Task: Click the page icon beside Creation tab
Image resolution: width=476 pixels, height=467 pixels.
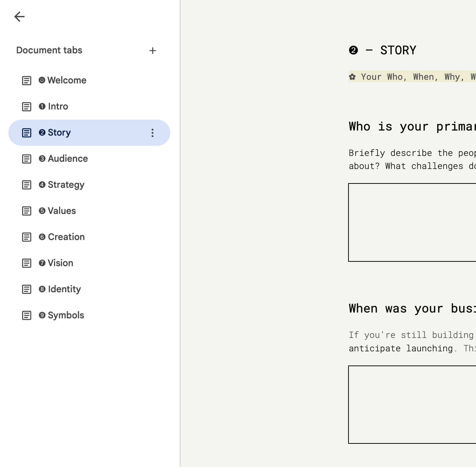Action: tap(26, 237)
